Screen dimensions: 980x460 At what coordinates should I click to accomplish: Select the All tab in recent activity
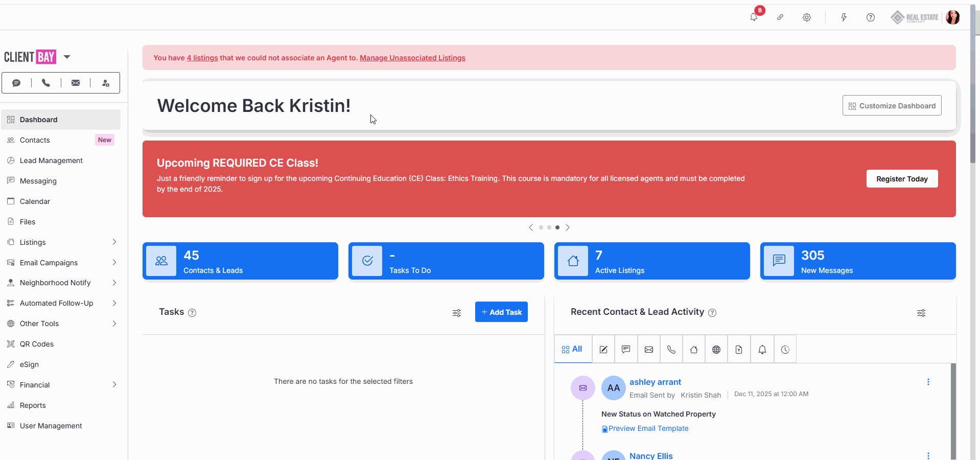(572, 349)
